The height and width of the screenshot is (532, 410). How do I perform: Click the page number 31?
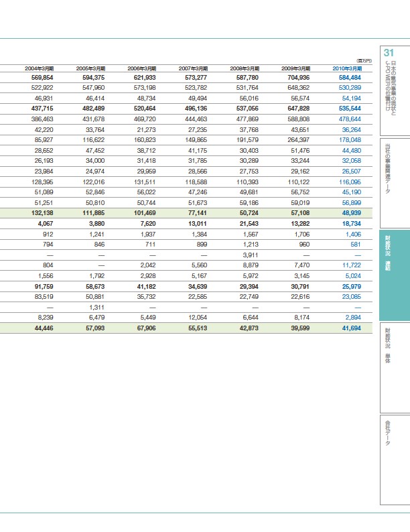[389, 53]
